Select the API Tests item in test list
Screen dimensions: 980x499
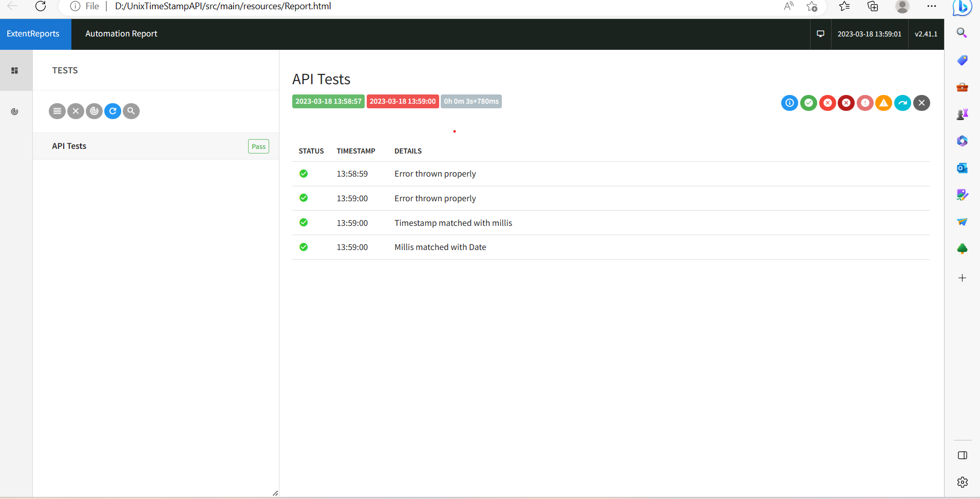156,146
